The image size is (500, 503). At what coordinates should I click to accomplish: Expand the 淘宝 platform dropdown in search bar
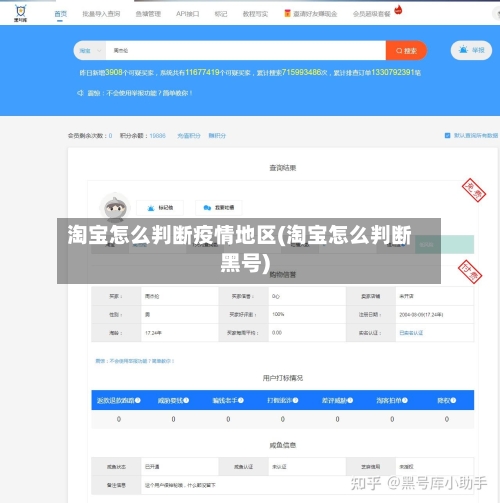(x=90, y=51)
